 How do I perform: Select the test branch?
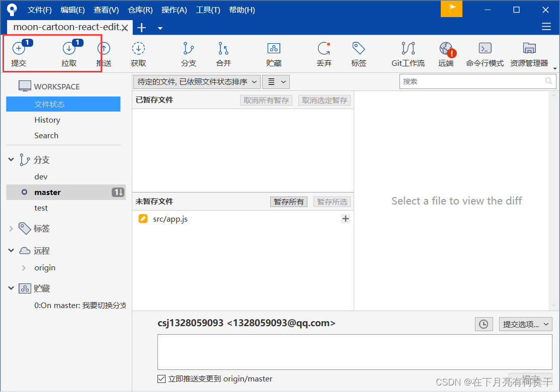point(41,208)
